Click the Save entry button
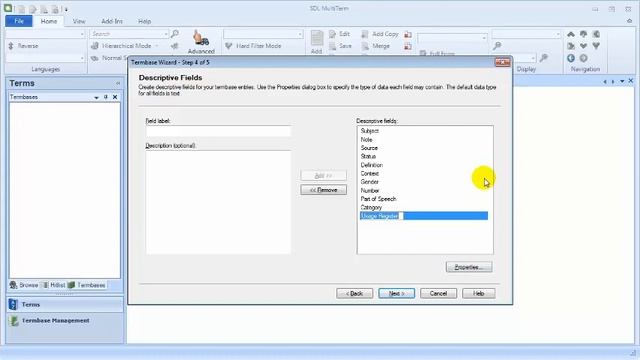Image resolution: width=640 pixels, height=360 pixels. click(340, 46)
